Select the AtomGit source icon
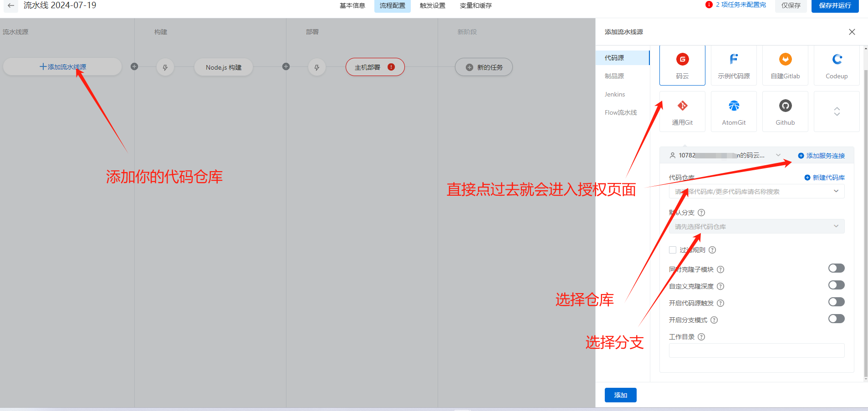 pyautogui.click(x=734, y=106)
